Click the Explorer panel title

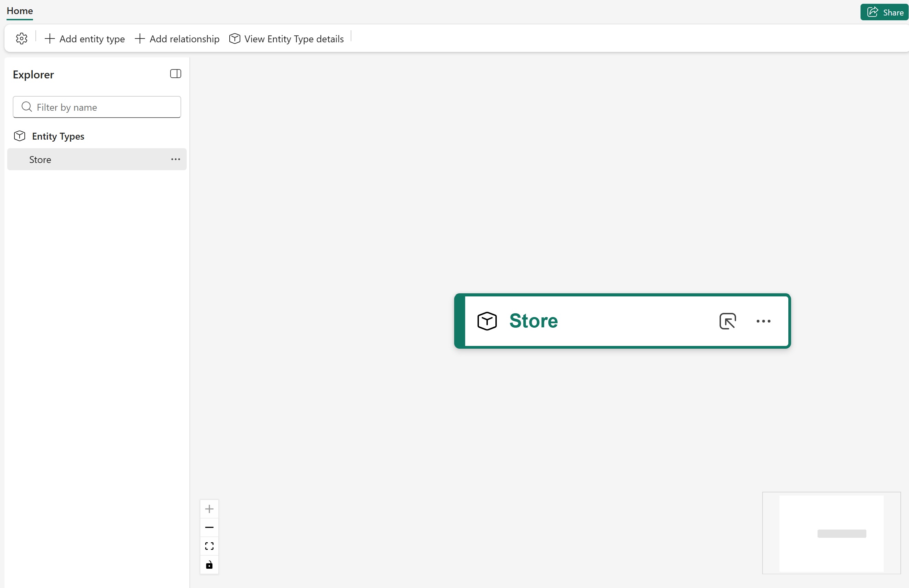pyautogui.click(x=34, y=75)
